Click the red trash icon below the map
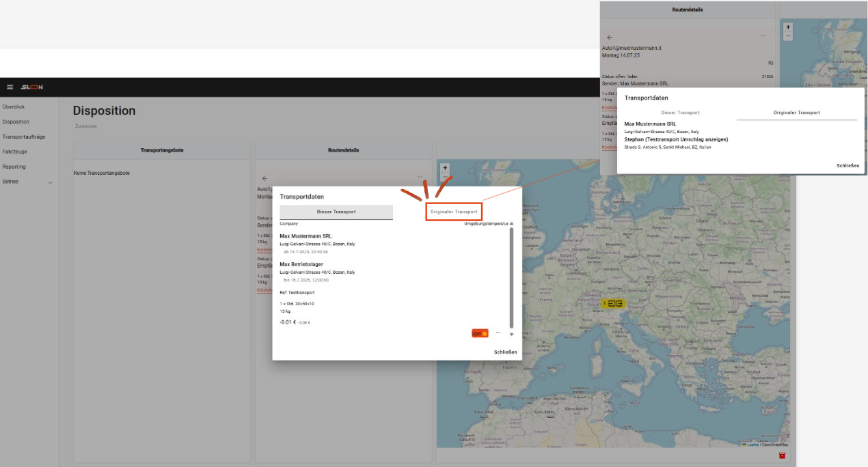868x467 pixels. pos(782,455)
